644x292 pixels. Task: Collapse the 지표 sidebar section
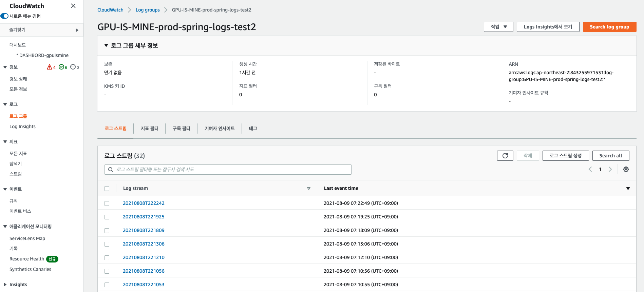(5, 142)
